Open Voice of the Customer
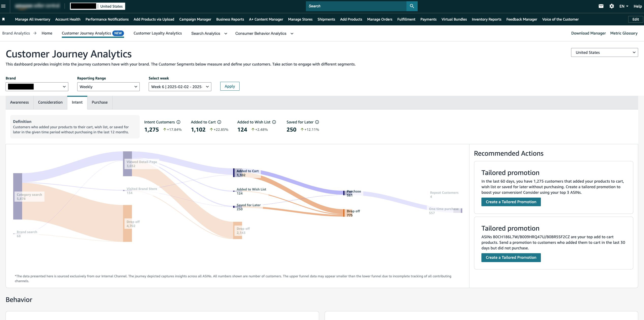This screenshot has width=644, height=320. 560,19
